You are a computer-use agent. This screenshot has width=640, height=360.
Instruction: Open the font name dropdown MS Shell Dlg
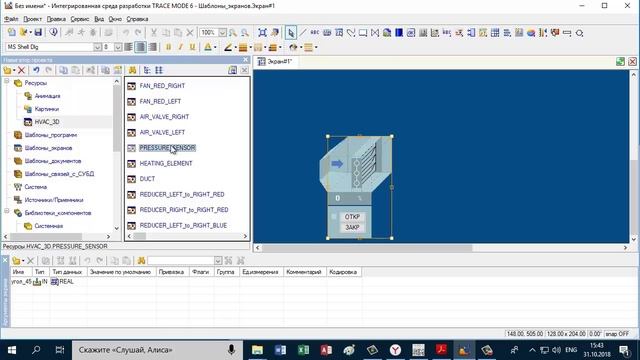[97, 47]
